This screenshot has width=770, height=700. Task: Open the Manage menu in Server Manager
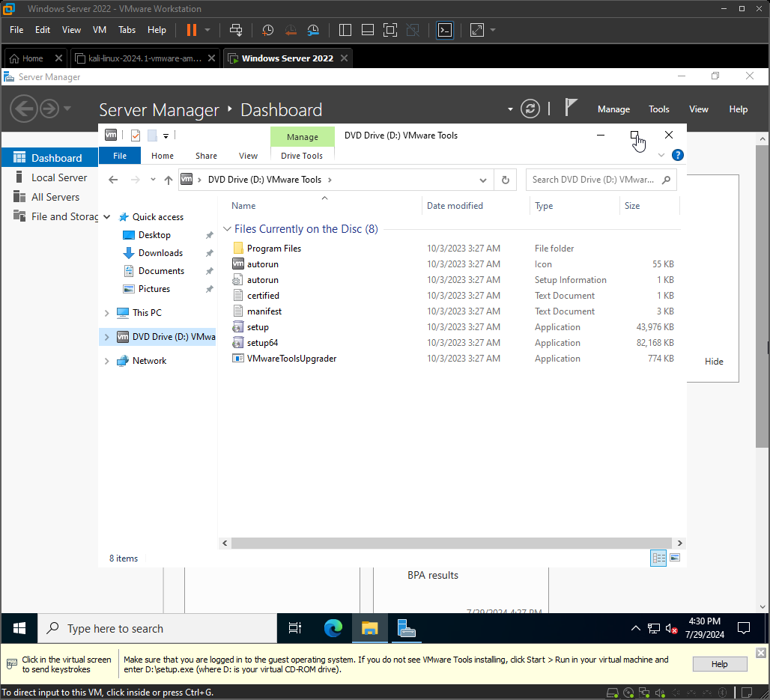614,109
